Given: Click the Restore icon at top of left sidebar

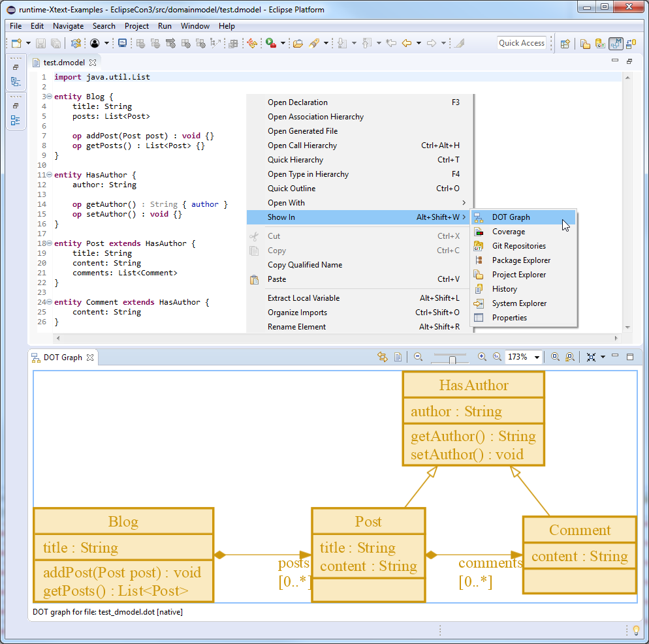Looking at the screenshot, I should click(15, 67).
